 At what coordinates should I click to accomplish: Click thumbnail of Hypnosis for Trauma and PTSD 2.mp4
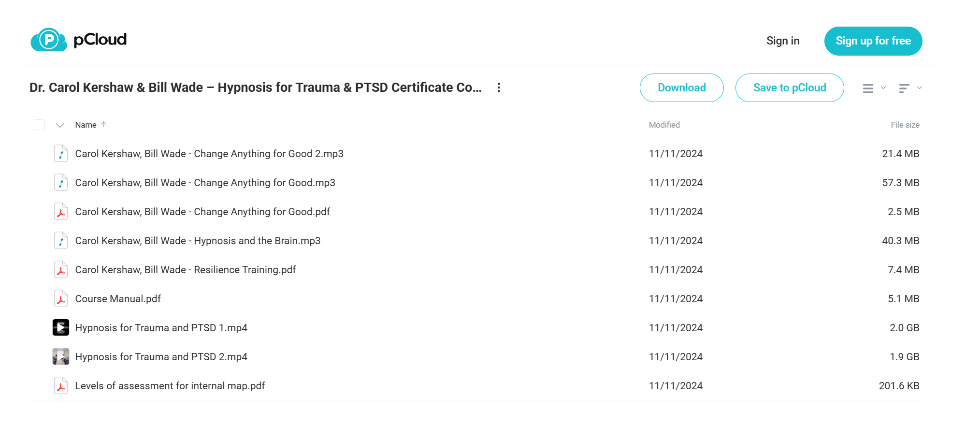[x=61, y=357]
